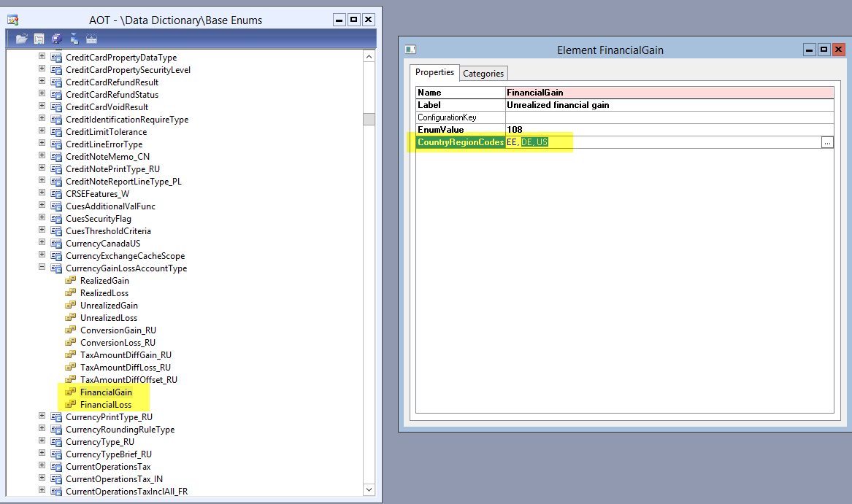The height and width of the screenshot is (504, 852).
Task: Click the ellipsis button for CountryRegionCodes
Action: pos(826,143)
